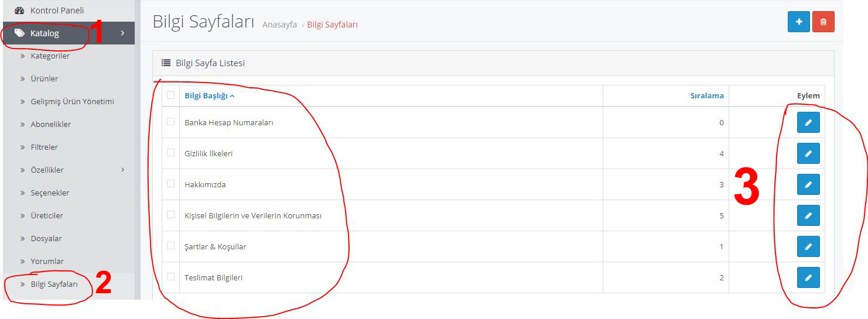The width and height of the screenshot is (868, 319).
Task: Edit Kişisel Bilgilerin ve Verilerin Korunması
Action: point(808,215)
